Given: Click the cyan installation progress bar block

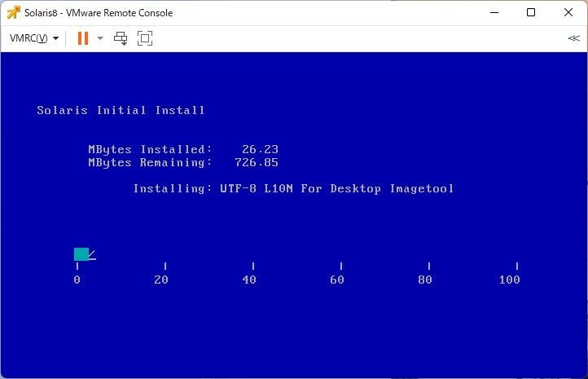Looking at the screenshot, I should [x=81, y=254].
